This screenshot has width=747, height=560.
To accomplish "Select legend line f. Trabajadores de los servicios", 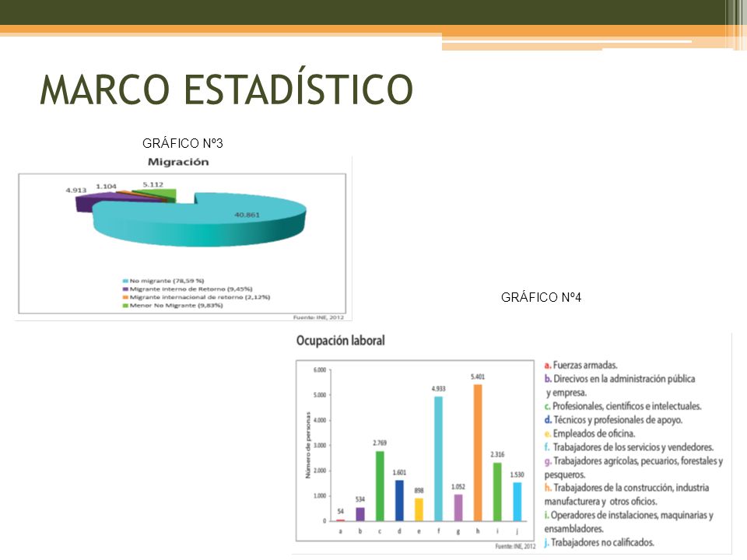I will pos(629,447).
